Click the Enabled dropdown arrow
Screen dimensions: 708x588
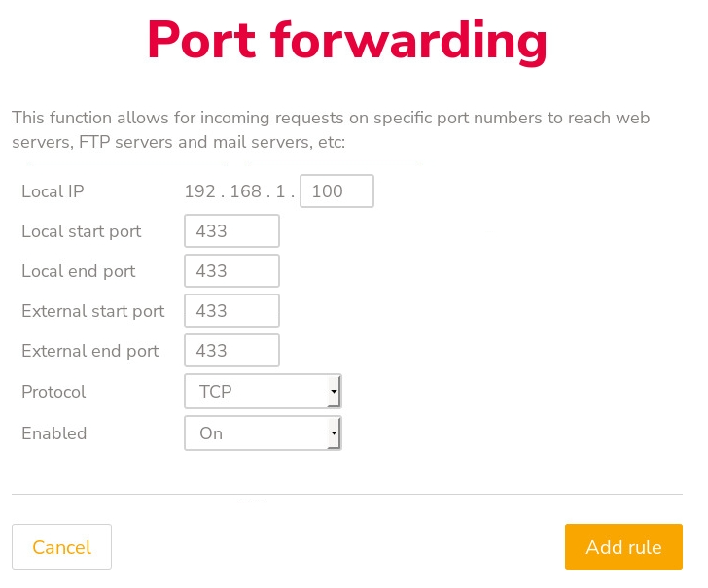tap(334, 433)
